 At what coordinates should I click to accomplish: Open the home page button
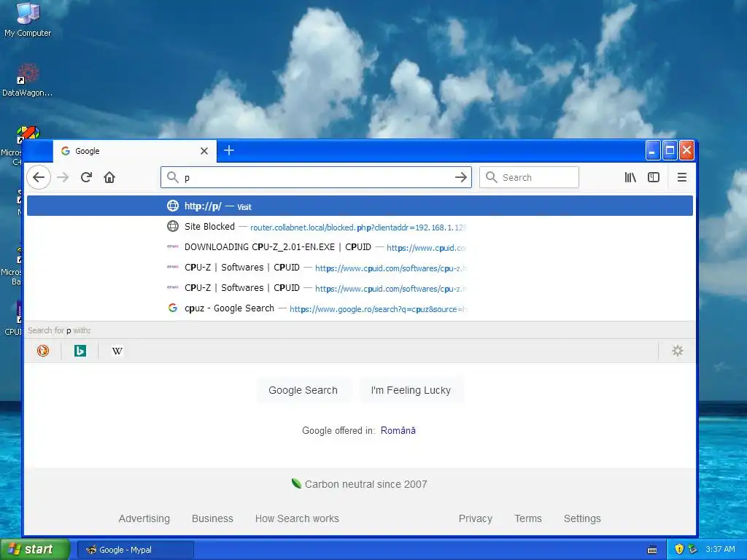click(109, 178)
